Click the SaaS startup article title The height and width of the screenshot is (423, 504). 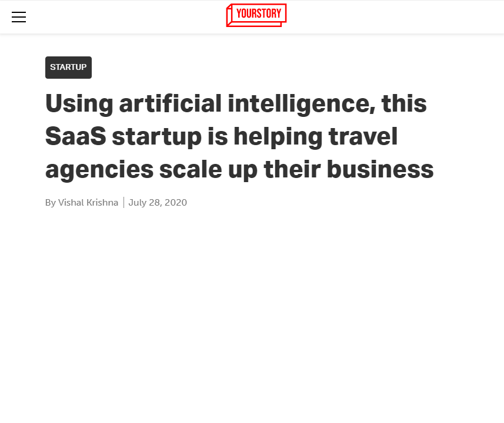[239, 136]
